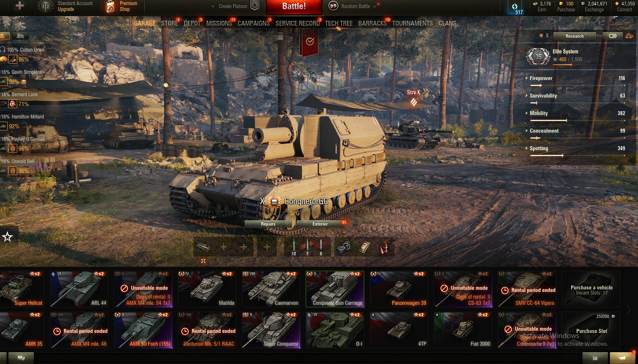Select the Caernarvon tank thumbnail

coord(271,289)
